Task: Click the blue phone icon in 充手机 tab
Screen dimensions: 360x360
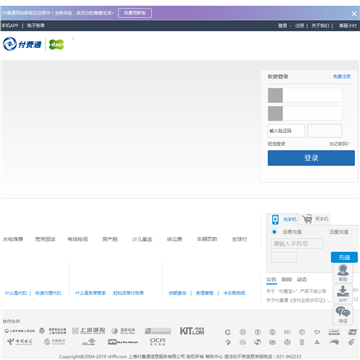Action: (x=275, y=220)
